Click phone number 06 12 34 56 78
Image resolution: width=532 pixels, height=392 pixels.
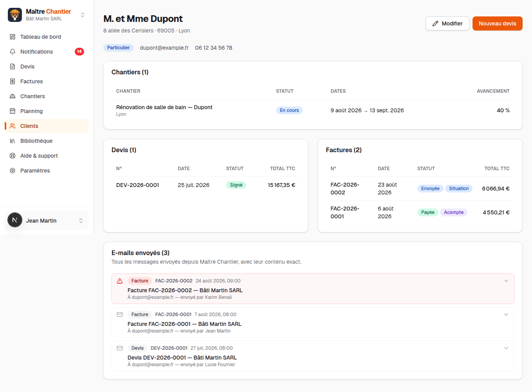214,48
